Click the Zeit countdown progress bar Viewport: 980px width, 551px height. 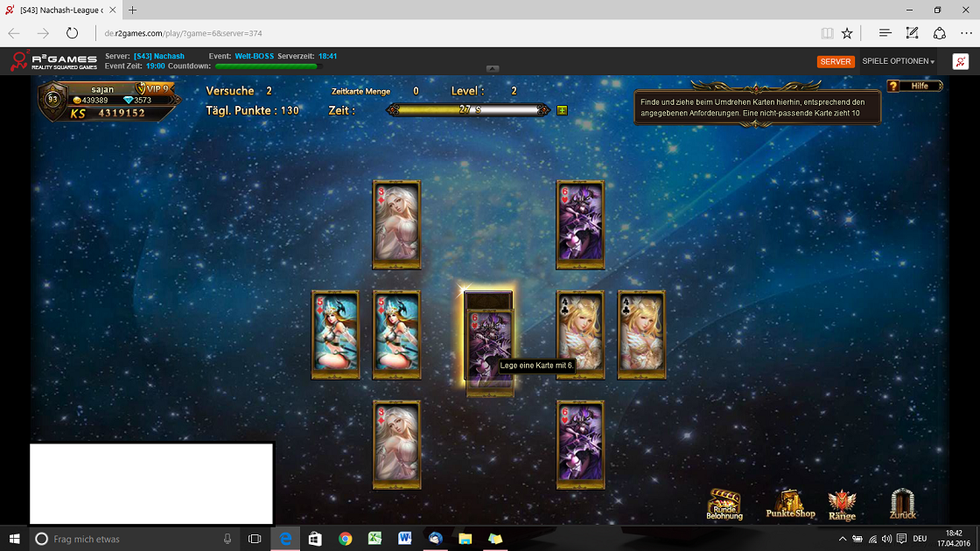[471, 110]
